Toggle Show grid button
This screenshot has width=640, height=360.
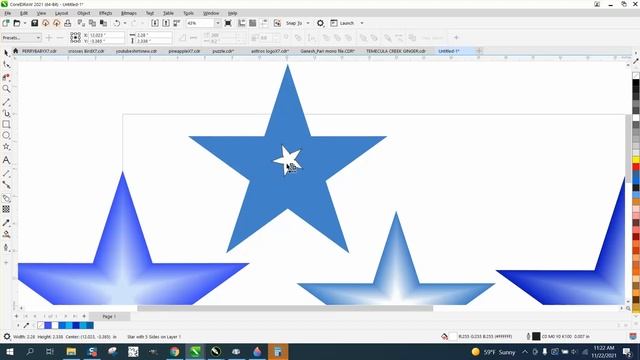click(253, 23)
